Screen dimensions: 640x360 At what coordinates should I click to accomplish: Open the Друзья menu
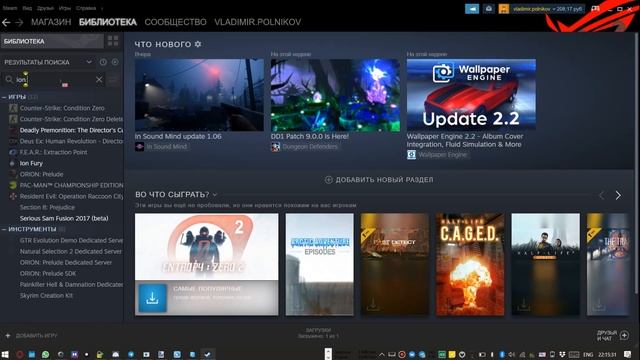coord(45,8)
